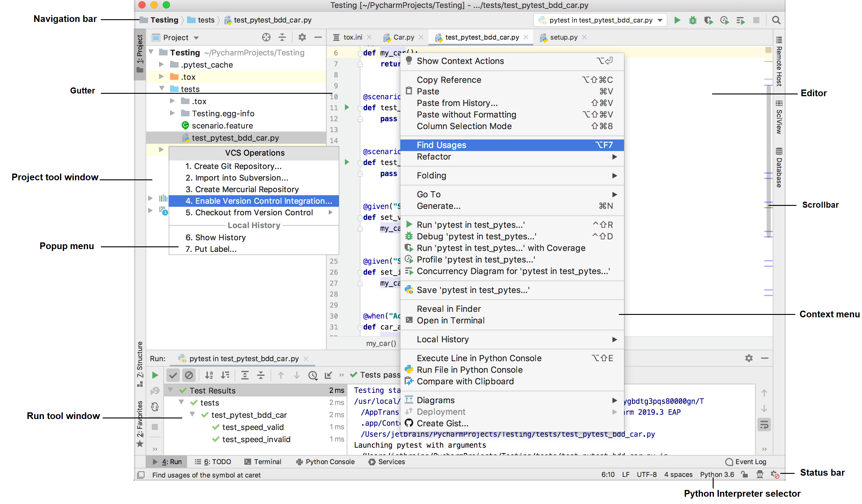Viewport: 862px width, 504px height.
Task: Collapse the Test Results node
Action: 170,390
